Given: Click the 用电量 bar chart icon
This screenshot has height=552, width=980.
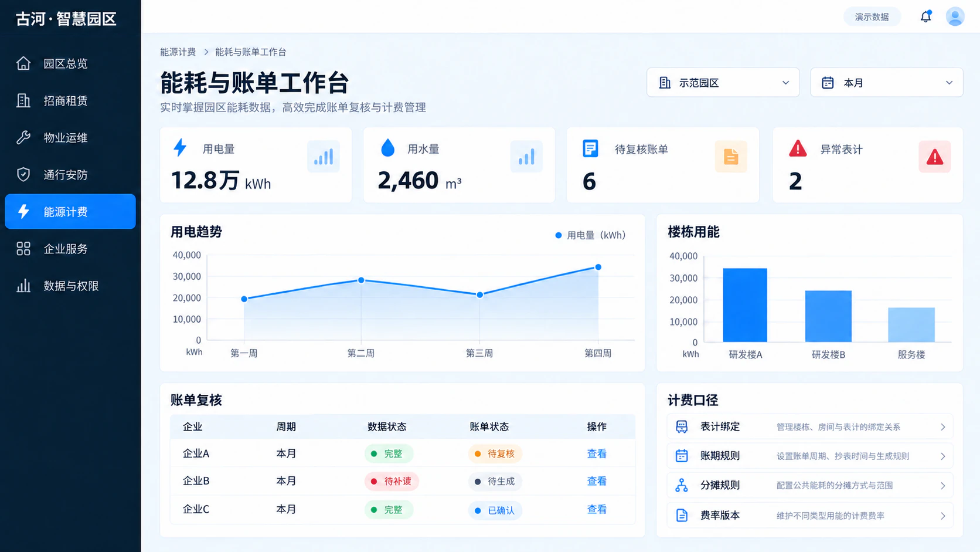Looking at the screenshot, I should point(324,157).
